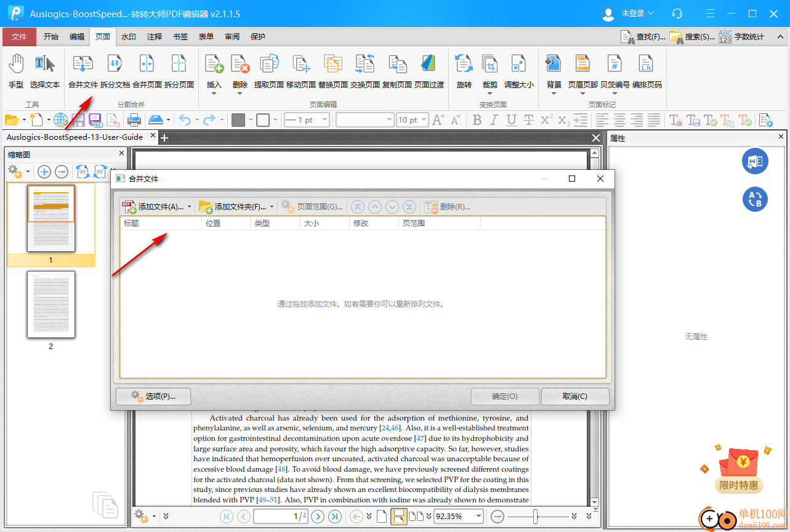Click Add Folder (添加文件夹) button in dialog

coord(233,207)
